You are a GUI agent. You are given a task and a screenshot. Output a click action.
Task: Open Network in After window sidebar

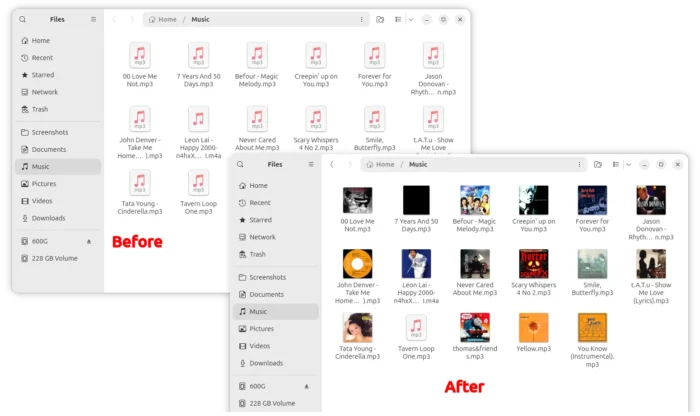(x=276, y=237)
